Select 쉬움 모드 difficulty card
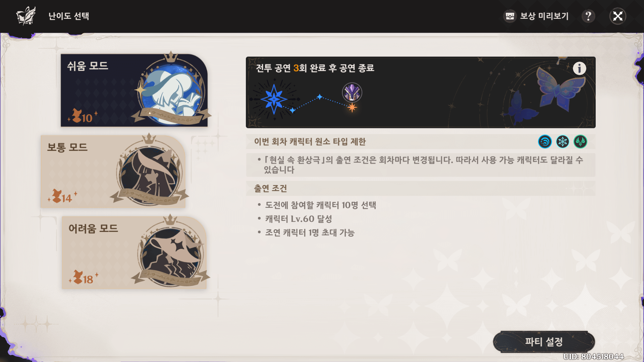Image resolution: width=644 pixels, height=362 pixels. click(134, 90)
